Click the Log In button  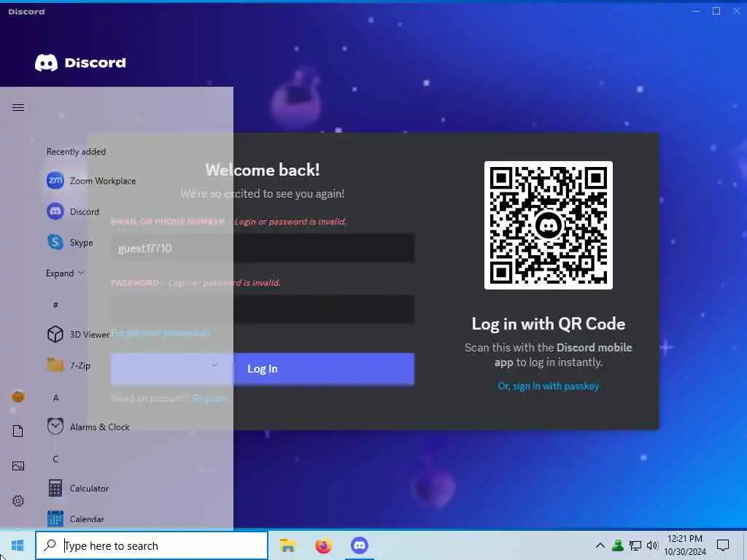(x=263, y=369)
